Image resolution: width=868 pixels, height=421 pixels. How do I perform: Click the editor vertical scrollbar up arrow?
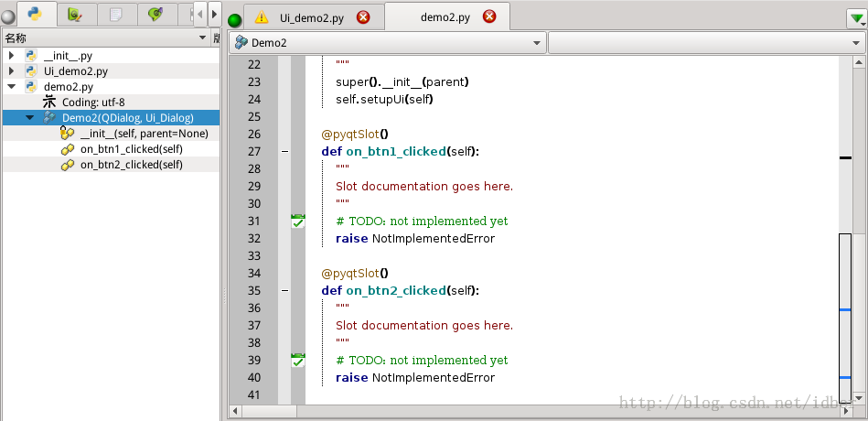[x=859, y=61]
